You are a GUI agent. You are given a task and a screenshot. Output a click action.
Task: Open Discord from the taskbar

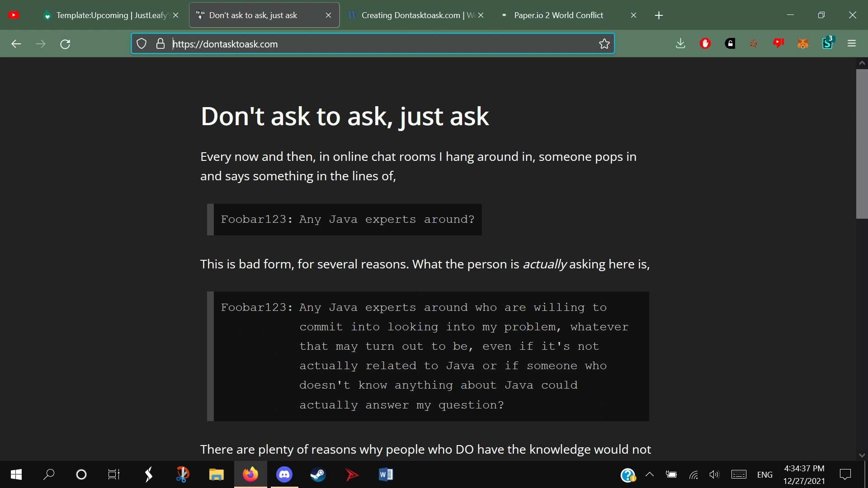pyautogui.click(x=284, y=474)
